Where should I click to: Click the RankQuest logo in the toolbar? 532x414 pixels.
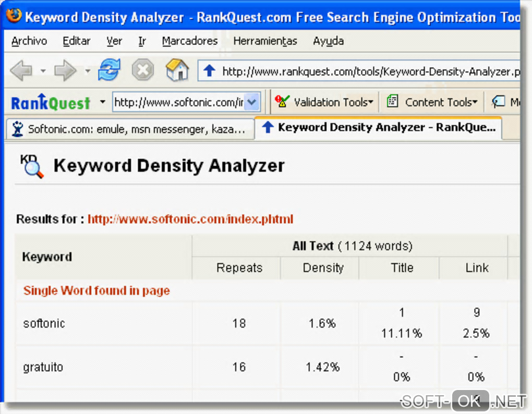(x=51, y=102)
